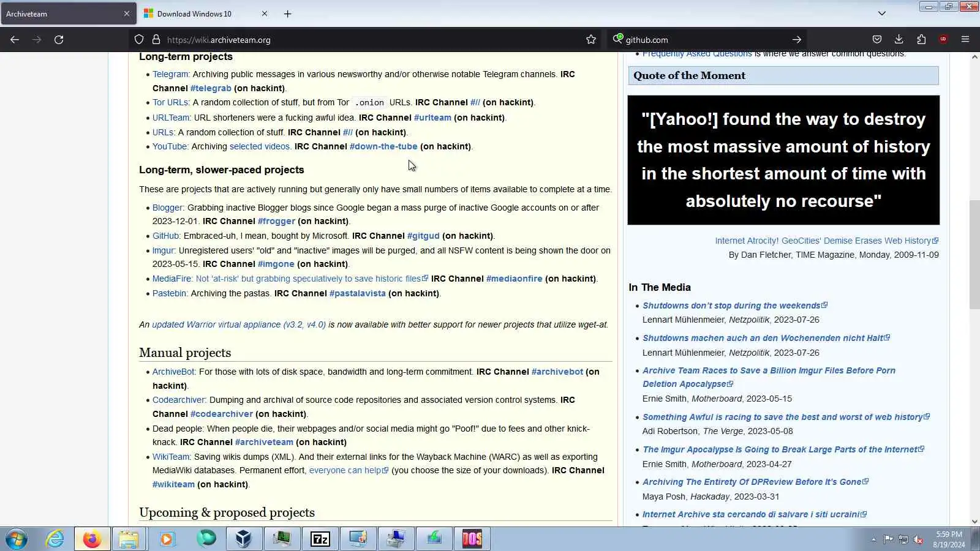Open the Pocket save button

(x=877, y=40)
